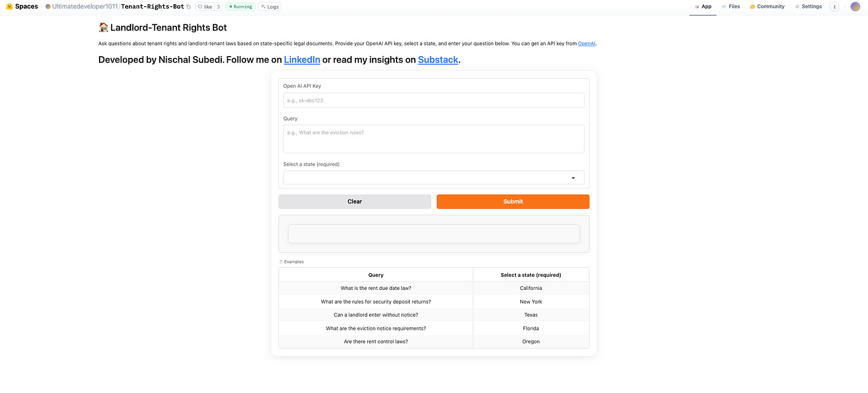Click the Ultimatedeveloper1011 owner avatar
Screen dimensions: 868x393
click(48, 7)
